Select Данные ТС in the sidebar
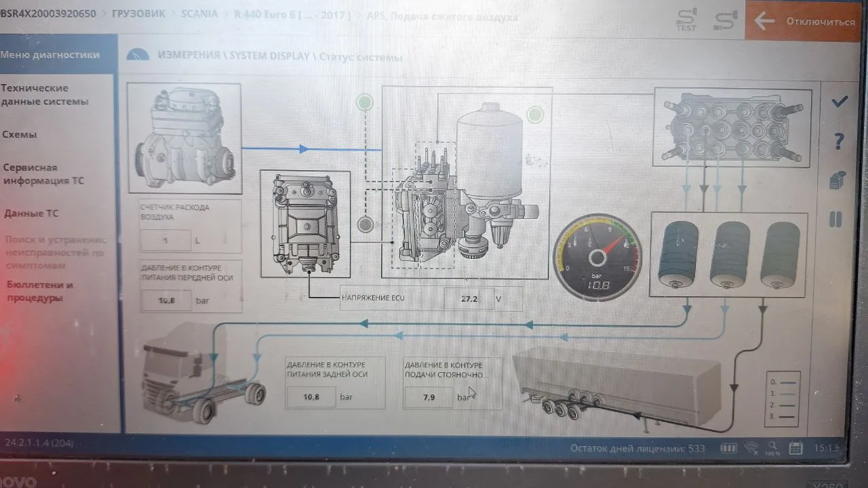 (31, 213)
